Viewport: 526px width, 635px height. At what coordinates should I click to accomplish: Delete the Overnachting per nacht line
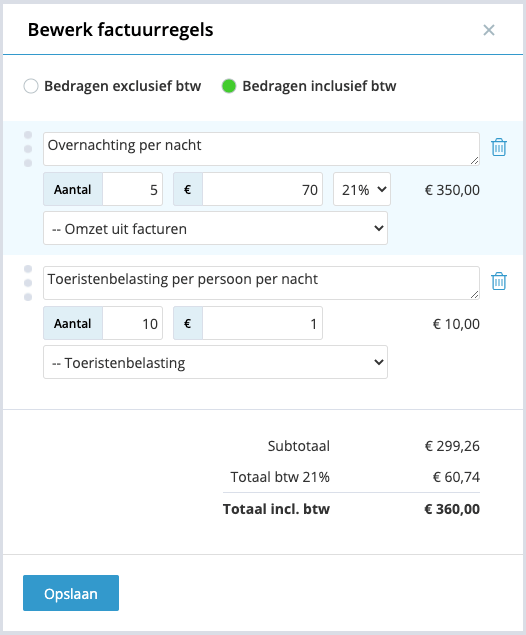[x=498, y=147]
